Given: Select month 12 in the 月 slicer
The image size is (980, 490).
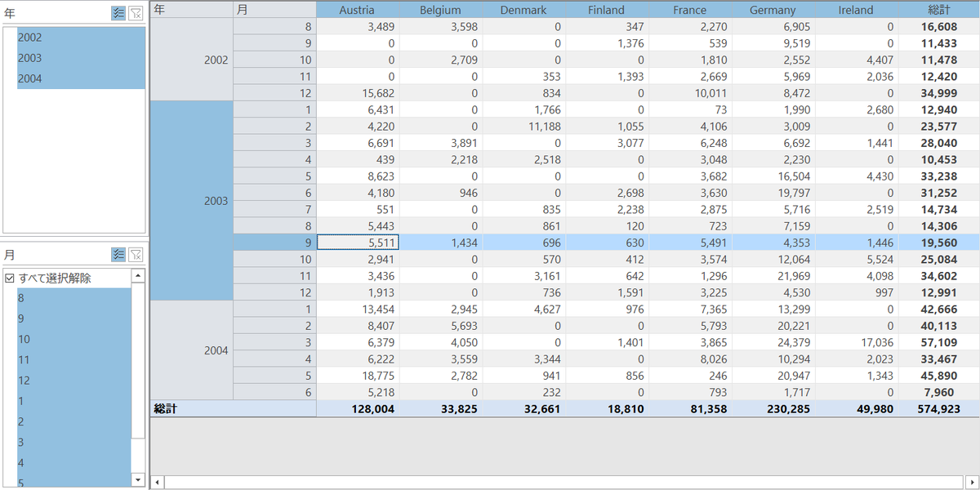Looking at the screenshot, I should [73, 381].
